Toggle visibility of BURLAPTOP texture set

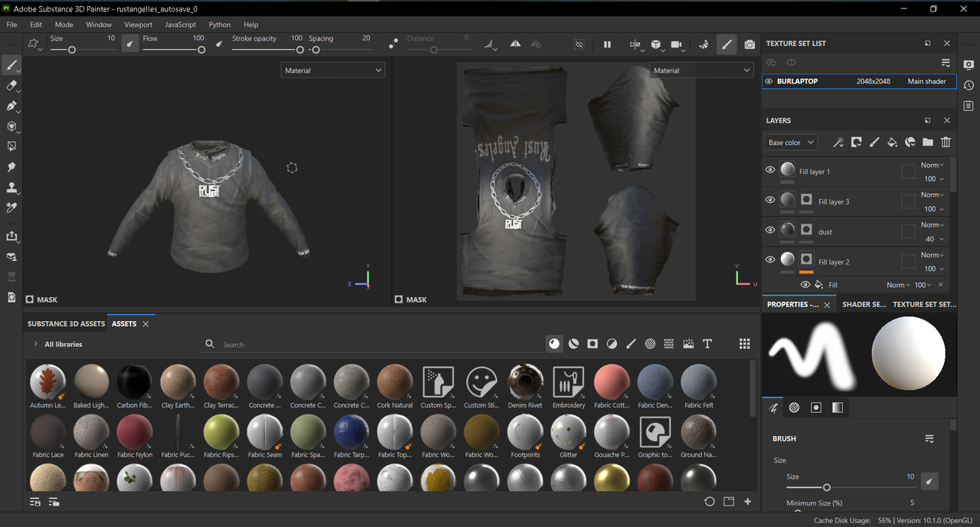click(769, 81)
